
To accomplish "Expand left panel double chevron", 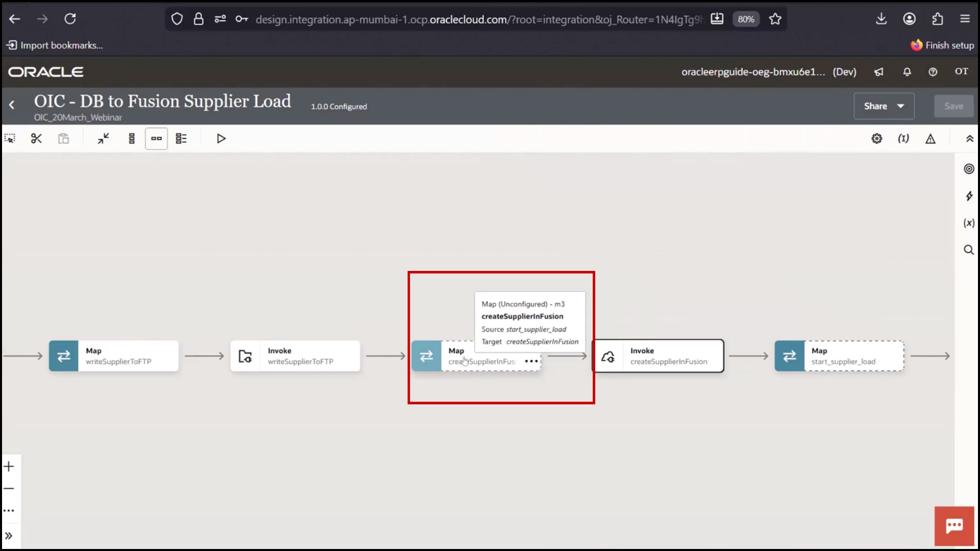I will [9, 536].
